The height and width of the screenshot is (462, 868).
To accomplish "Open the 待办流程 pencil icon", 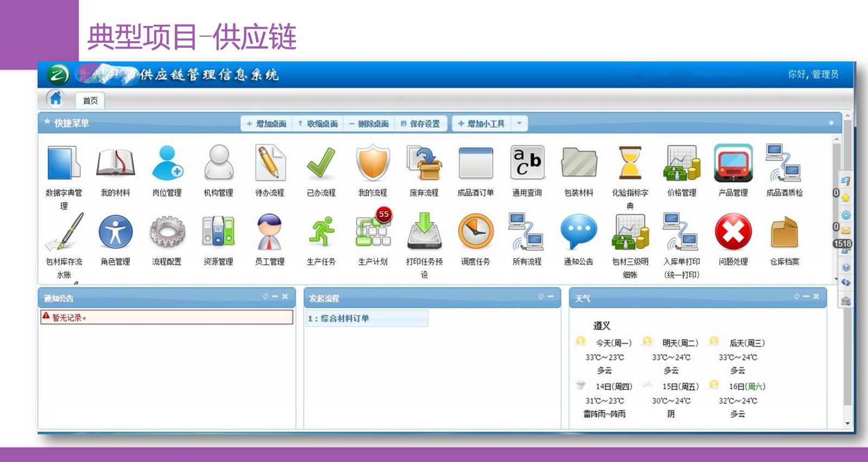I will tap(270, 163).
